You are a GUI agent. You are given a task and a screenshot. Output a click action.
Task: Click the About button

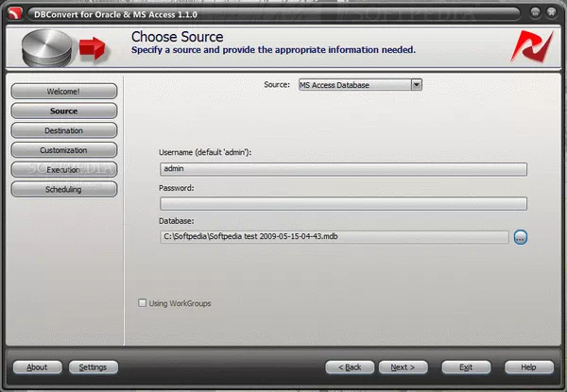[37, 367]
